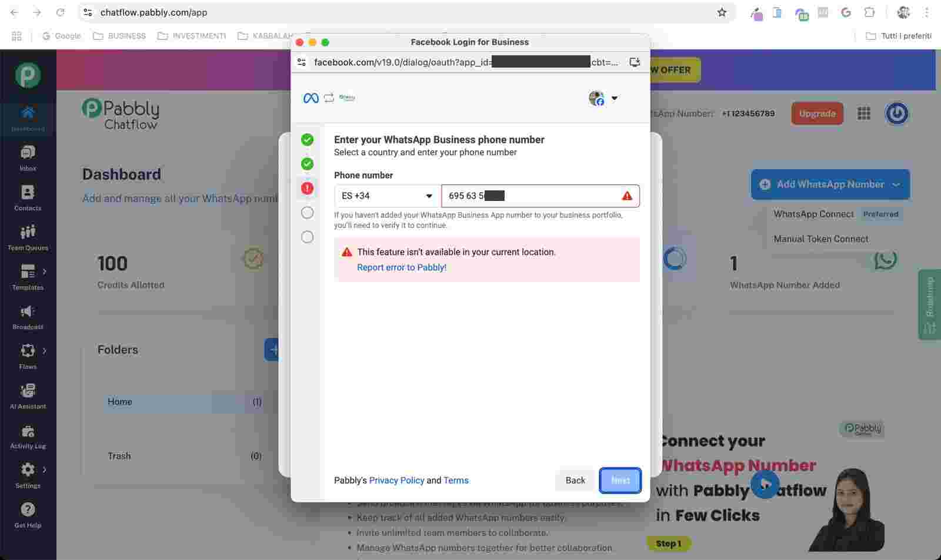Open Chrome three-dot menu

click(x=927, y=12)
